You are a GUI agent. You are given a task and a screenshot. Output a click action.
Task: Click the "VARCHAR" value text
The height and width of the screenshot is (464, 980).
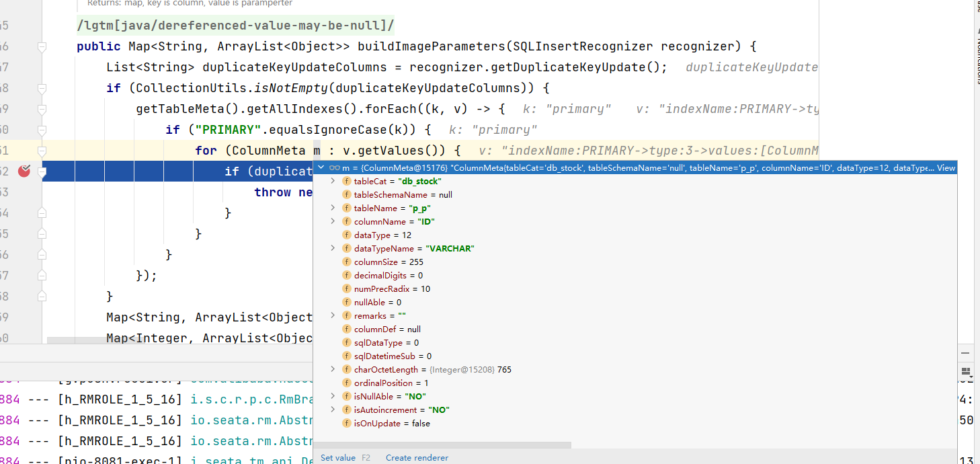point(450,249)
